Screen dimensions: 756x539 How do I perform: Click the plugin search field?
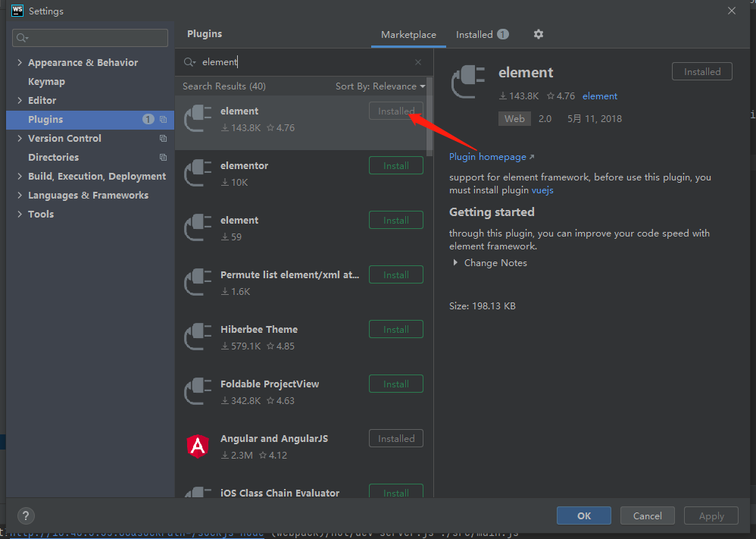click(x=304, y=62)
